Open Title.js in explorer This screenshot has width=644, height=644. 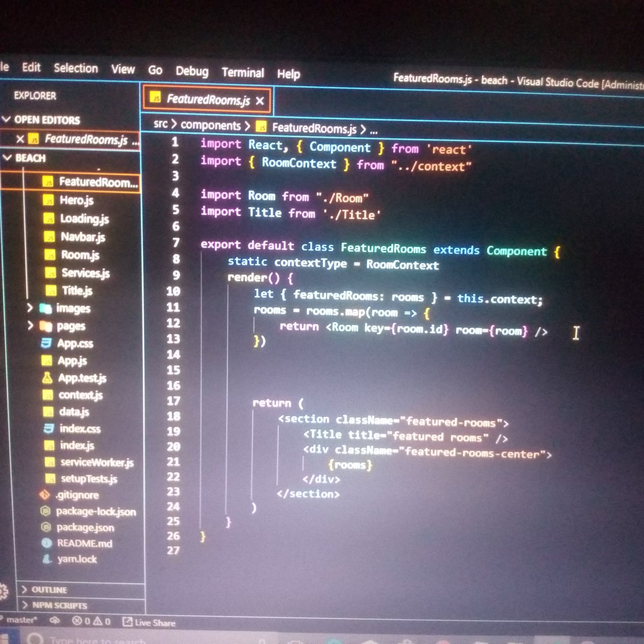click(x=77, y=291)
